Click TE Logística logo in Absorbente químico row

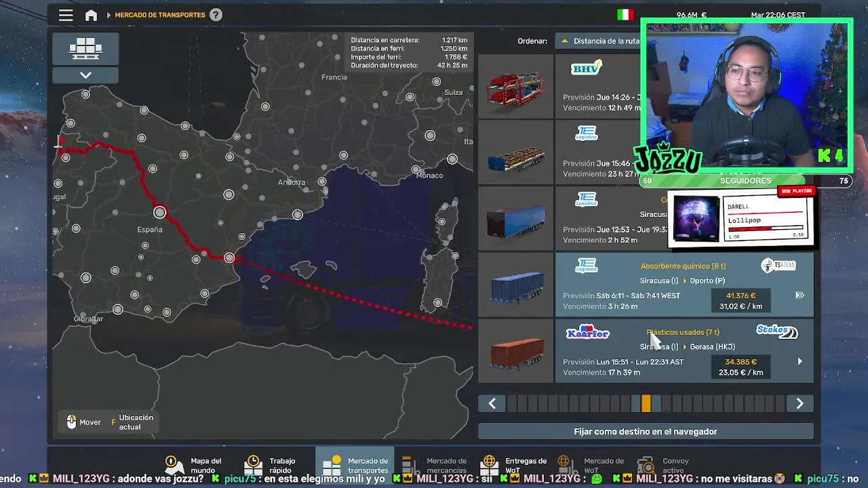pos(587,266)
